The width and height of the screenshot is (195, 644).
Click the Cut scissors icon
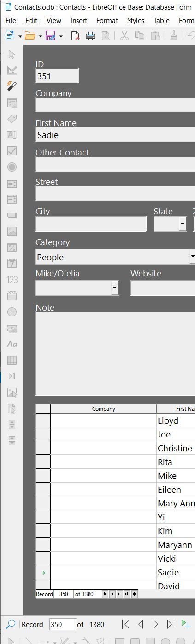124,36
